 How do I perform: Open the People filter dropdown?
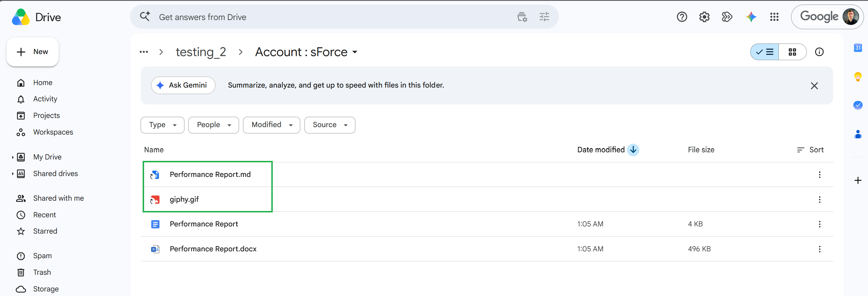(213, 125)
